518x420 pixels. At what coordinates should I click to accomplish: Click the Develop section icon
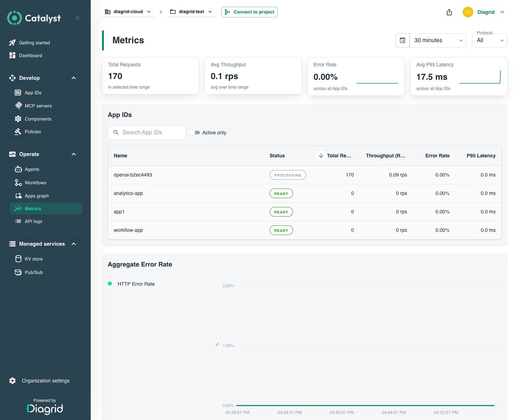pos(12,78)
